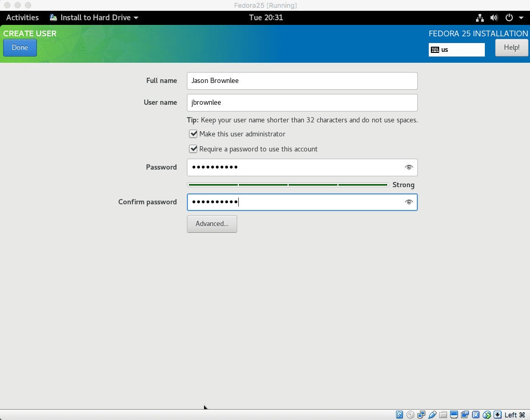This screenshot has height=420, width=530.
Task: Click the volume speaker icon in top bar
Action: pyautogui.click(x=494, y=18)
